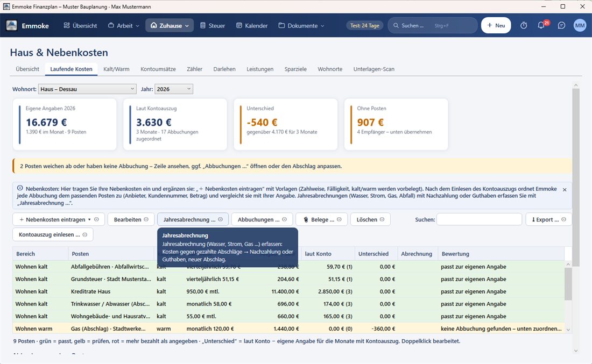The width and height of the screenshot is (592, 364).
Task: Click the Neu button
Action: point(496,25)
